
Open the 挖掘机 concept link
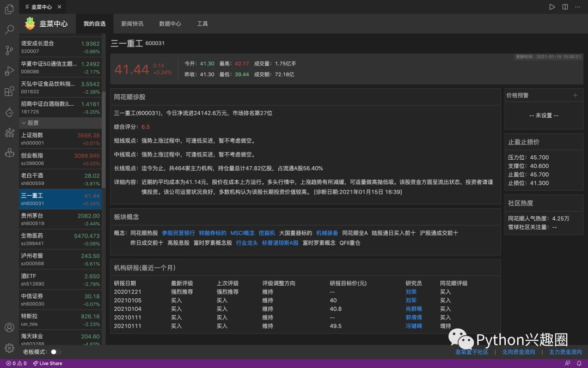tap(267, 233)
